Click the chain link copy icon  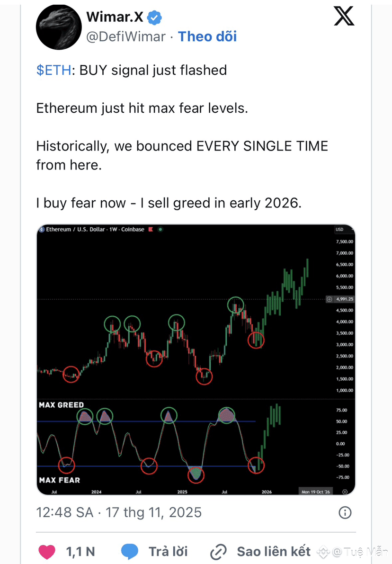(218, 552)
